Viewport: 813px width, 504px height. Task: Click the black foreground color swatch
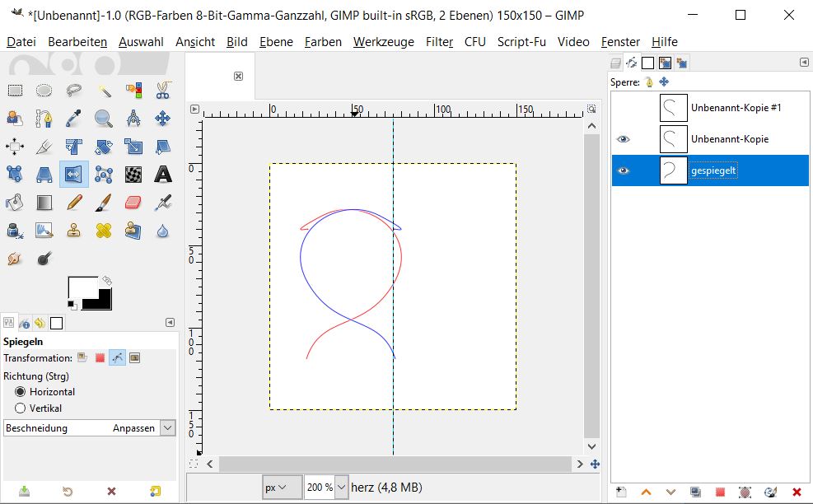coord(96,300)
